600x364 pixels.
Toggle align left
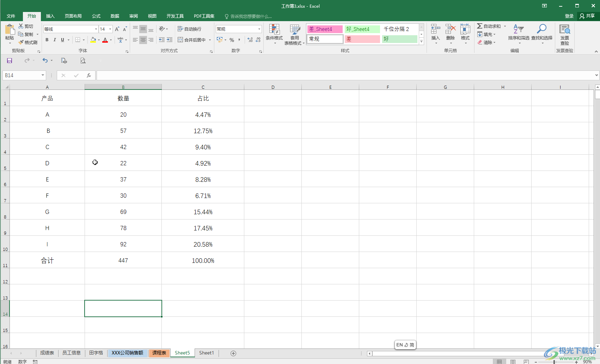point(135,40)
